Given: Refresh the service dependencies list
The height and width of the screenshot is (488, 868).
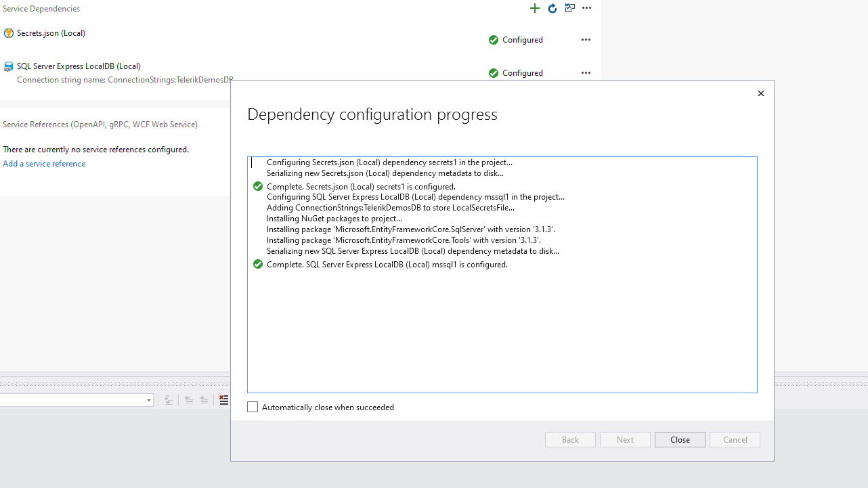Looking at the screenshot, I should pyautogui.click(x=552, y=8).
